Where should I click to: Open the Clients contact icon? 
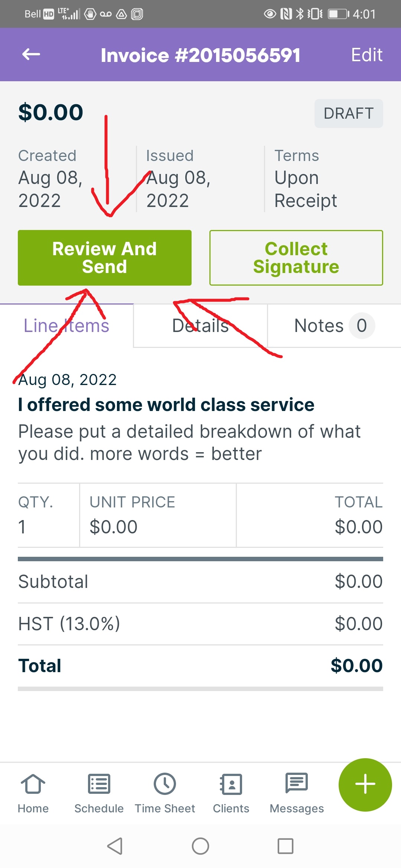tap(231, 792)
